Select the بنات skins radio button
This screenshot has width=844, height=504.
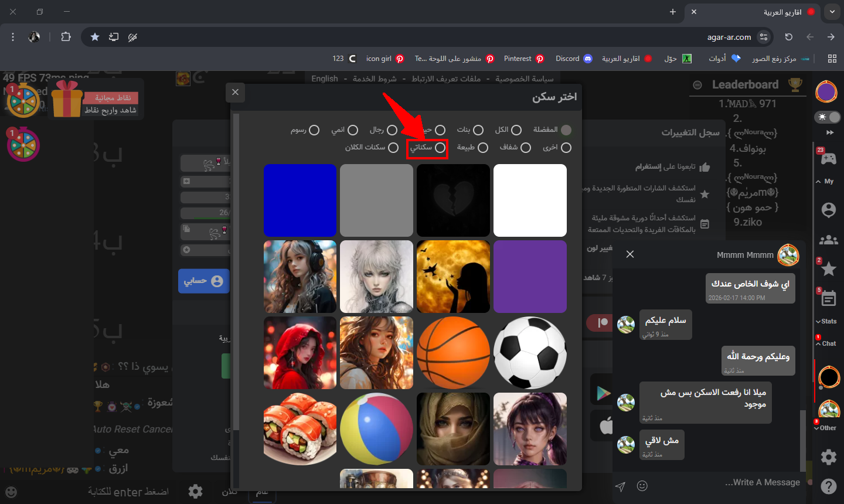pos(478,130)
